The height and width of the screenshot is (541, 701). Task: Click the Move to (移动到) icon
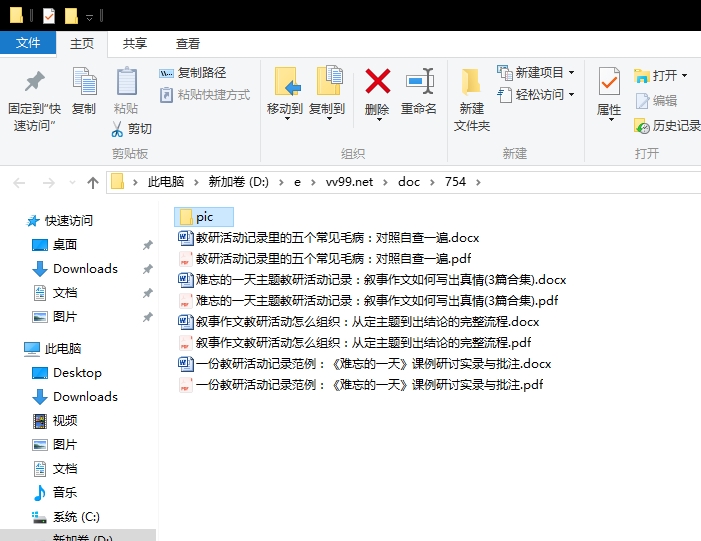[x=286, y=81]
